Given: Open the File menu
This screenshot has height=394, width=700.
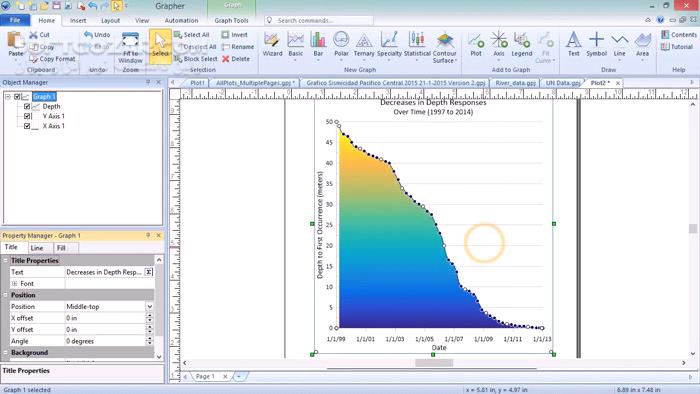Looking at the screenshot, I should click(15, 21).
